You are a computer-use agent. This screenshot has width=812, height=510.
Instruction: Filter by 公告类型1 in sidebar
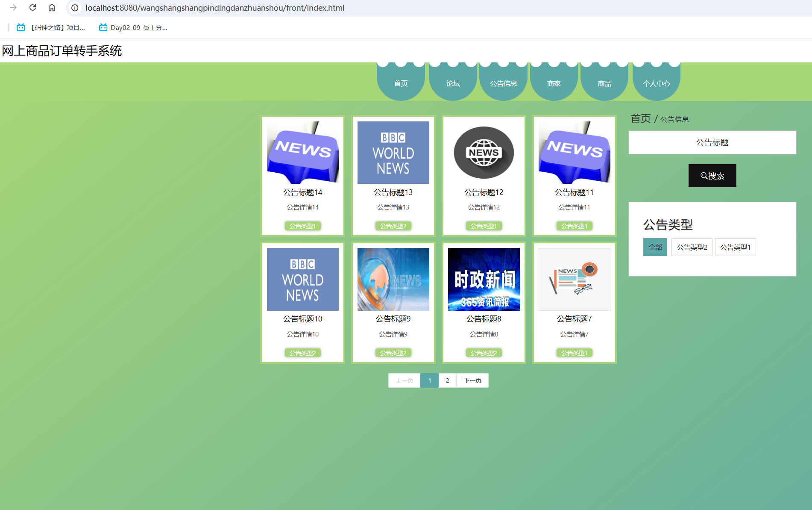coord(736,247)
